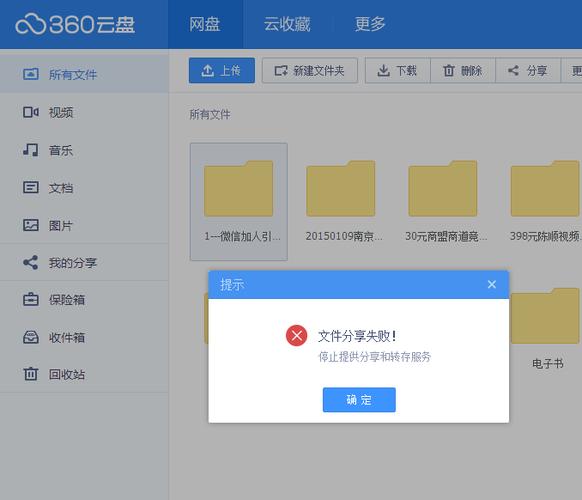Viewport: 582px width, 500px height.
Task: Click the 360云盘 cloud logo
Action: tap(75, 24)
